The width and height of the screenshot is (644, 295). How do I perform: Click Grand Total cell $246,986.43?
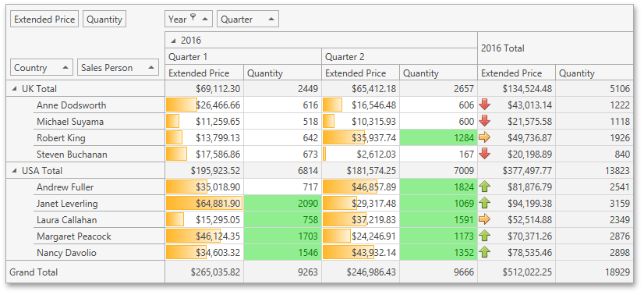click(x=360, y=272)
